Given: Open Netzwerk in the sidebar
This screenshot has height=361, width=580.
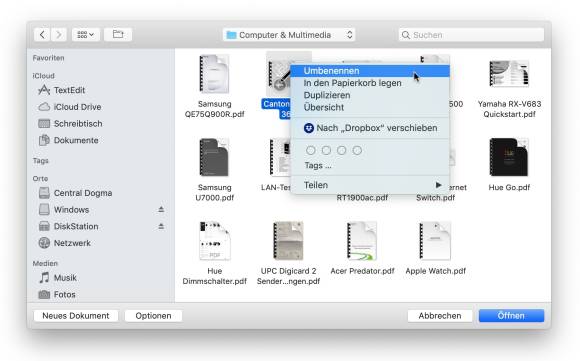Looking at the screenshot, I should tap(65, 243).
